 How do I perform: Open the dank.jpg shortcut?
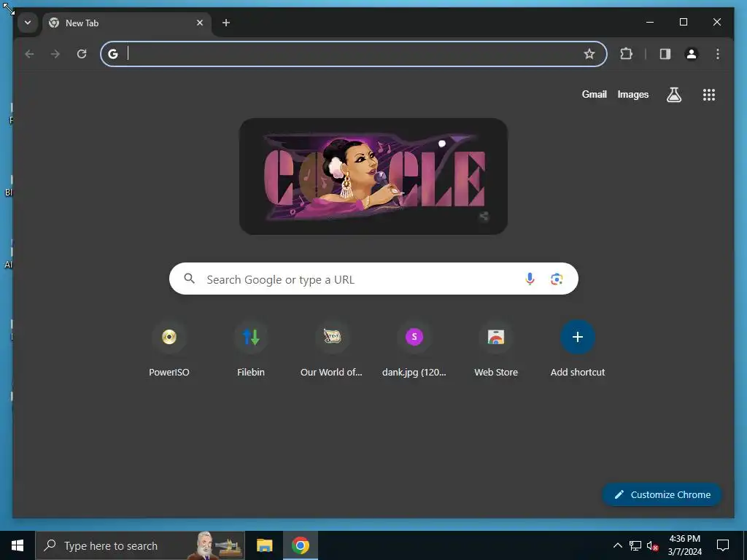tap(414, 349)
